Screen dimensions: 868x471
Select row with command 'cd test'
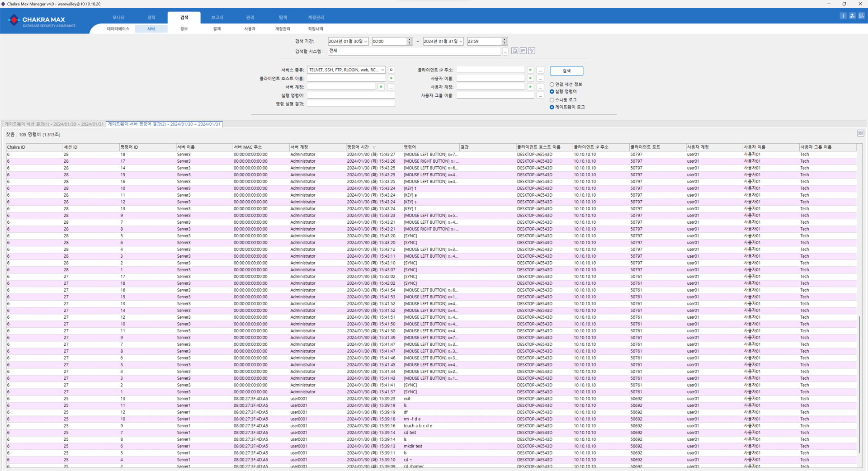click(x=431, y=433)
